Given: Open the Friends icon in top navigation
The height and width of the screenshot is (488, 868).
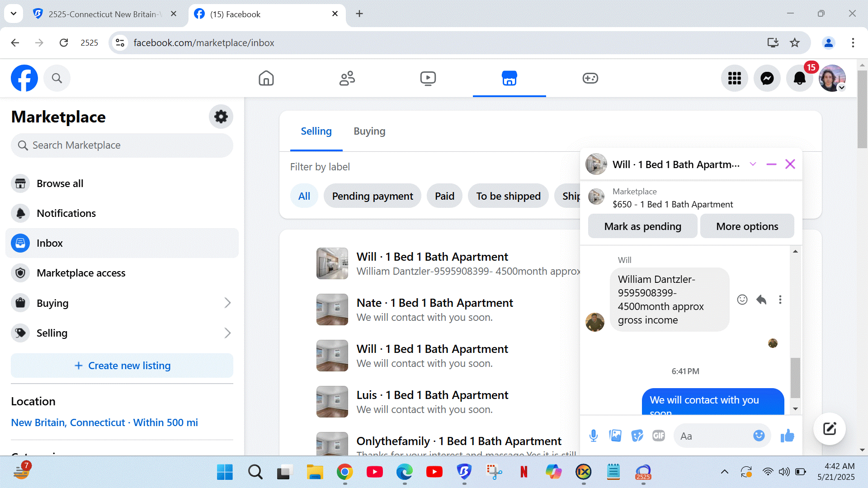Looking at the screenshot, I should pyautogui.click(x=347, y=78).
